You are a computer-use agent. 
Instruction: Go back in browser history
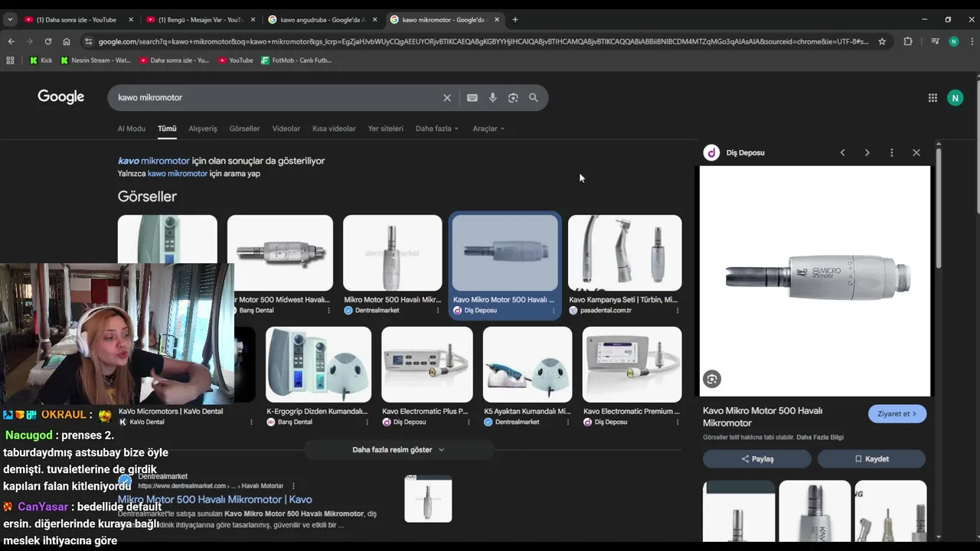coord(11,41)
